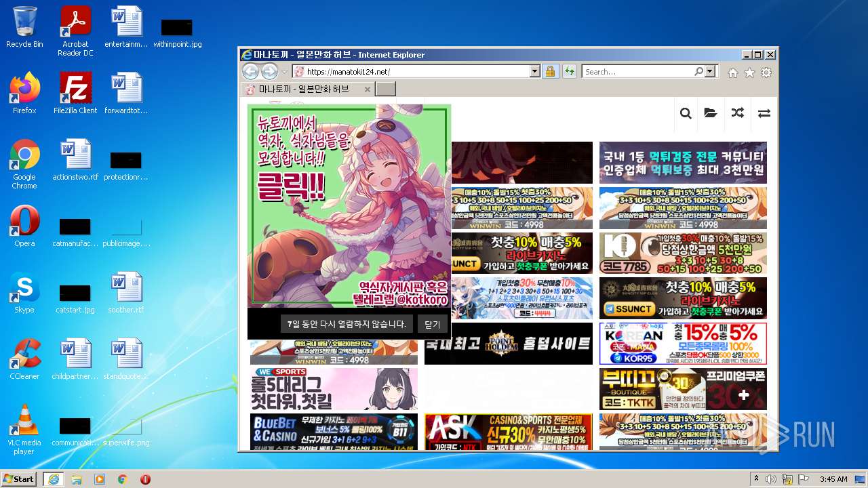
Task: Open the 코드 7785 banner
Action: tap(683, 253)
